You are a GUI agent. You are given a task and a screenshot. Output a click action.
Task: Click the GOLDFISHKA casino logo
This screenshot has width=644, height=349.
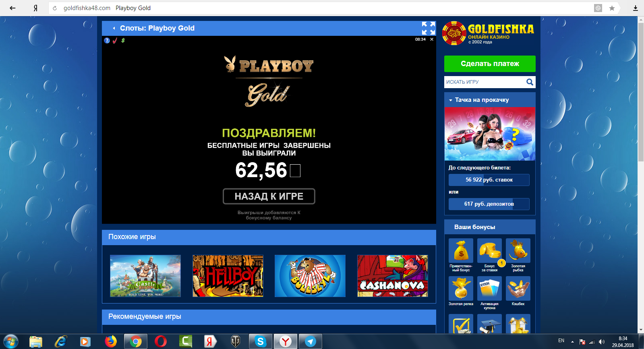[488, 33]
